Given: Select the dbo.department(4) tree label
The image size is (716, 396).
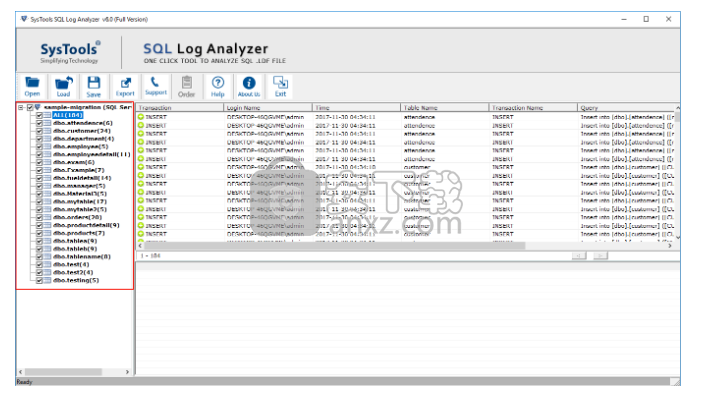Looking at the screenshot, I should (x=84, y=139).
